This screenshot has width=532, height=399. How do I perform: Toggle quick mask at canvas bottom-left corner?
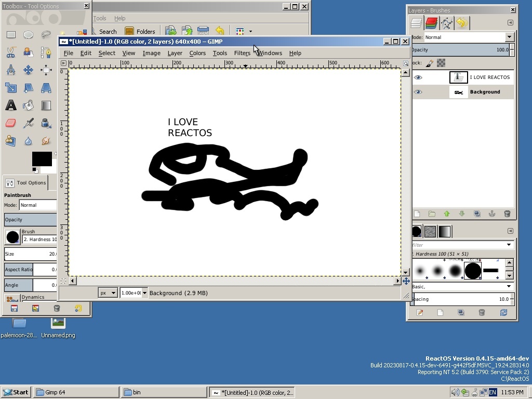(63, 281)
